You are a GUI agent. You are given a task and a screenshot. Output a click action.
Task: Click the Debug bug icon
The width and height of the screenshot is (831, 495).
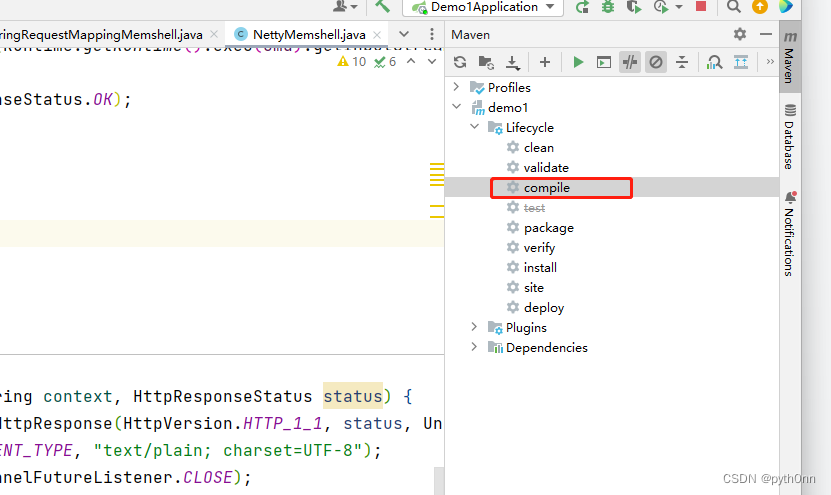click(x=608, y=7)
